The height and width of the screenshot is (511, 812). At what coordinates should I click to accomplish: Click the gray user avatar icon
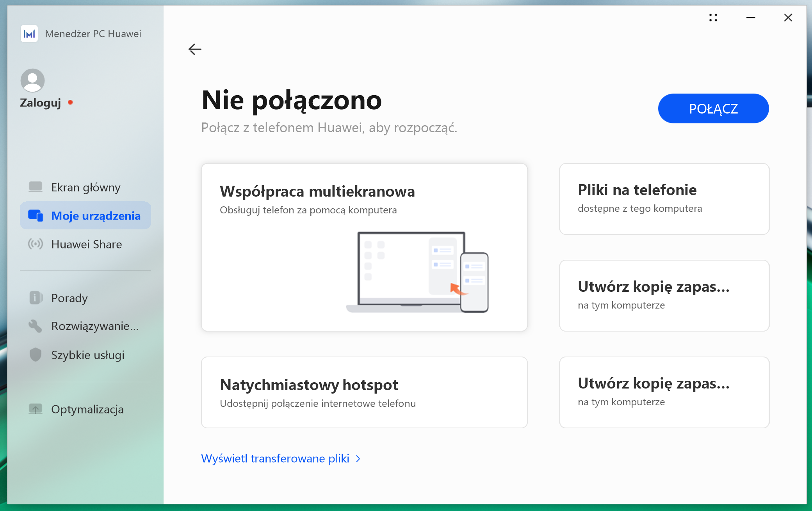pyautogui.click(x=32, y=81)
